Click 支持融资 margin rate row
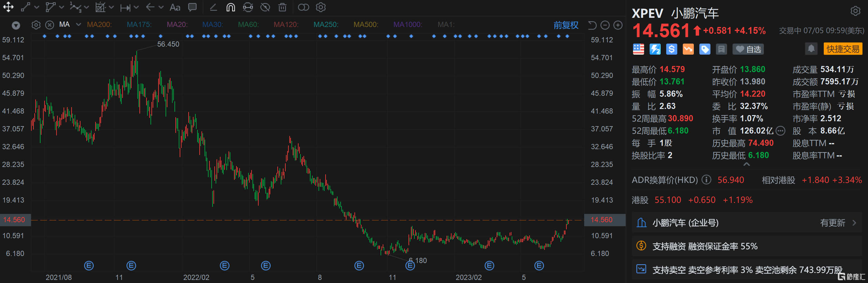 (747, 246)
